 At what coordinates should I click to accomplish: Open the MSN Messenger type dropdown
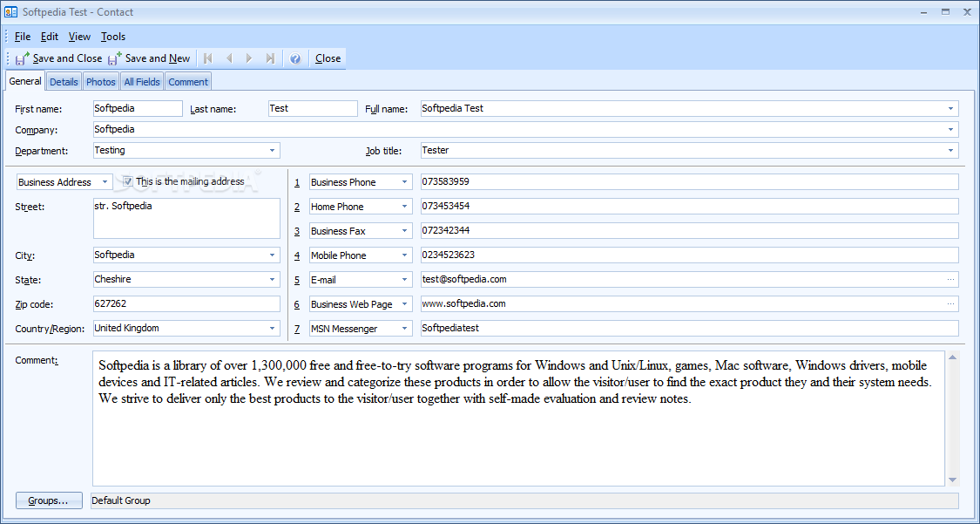coord(404,329)
